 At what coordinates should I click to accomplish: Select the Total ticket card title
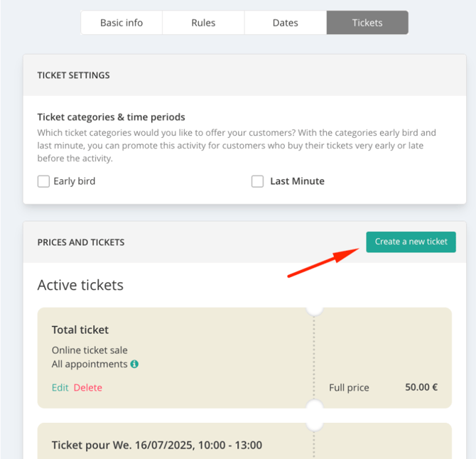click(80, 330)
